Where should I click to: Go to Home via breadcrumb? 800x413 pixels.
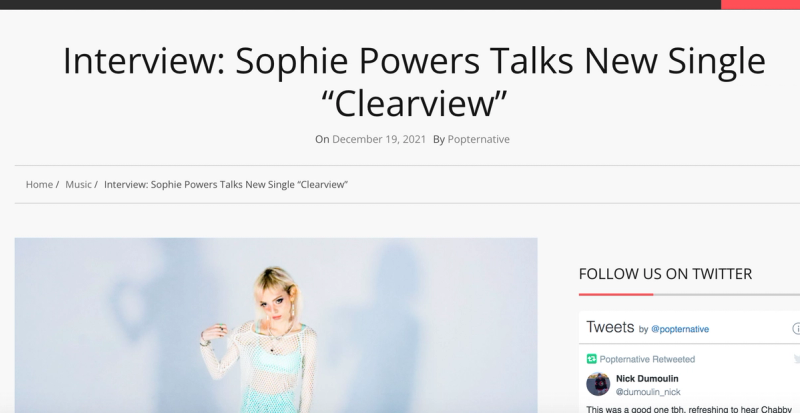coord(39,184)
